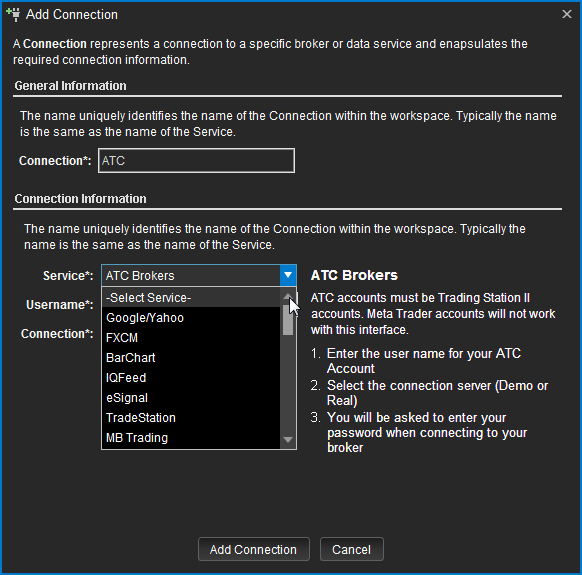
Task: Click the service list scrollbar thumb
Action: (288, 320)
